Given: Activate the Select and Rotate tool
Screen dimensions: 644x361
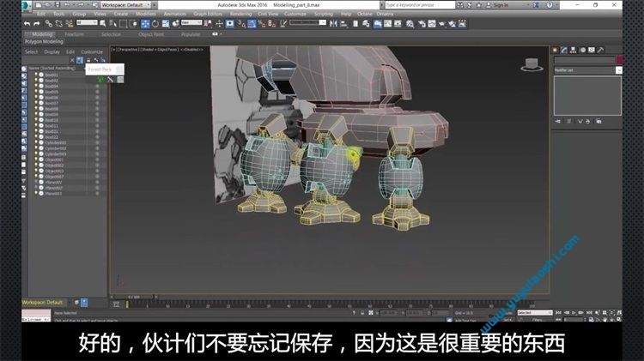Looking at the screenshot, I should point(155,24).
